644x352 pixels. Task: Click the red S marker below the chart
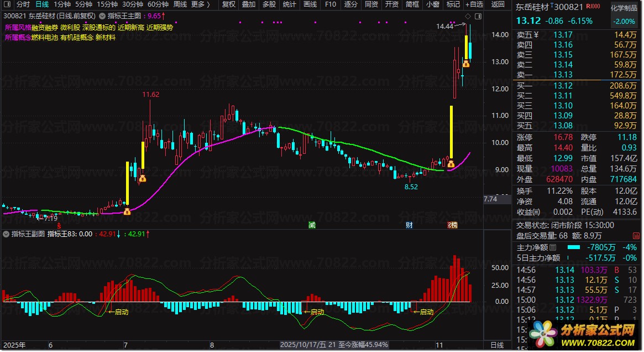59,225
